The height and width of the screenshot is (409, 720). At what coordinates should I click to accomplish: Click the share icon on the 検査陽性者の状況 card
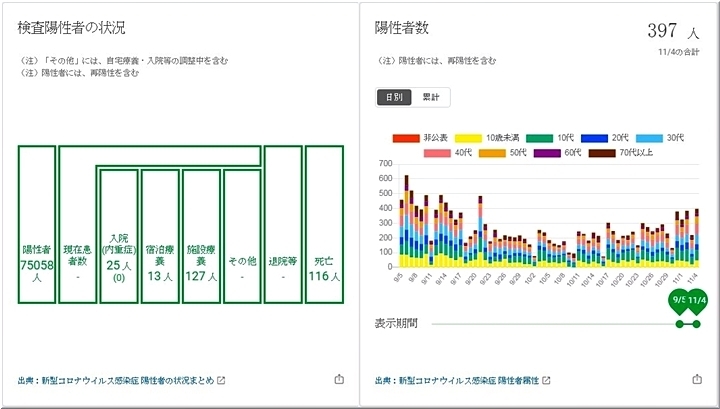pos(338,380)
